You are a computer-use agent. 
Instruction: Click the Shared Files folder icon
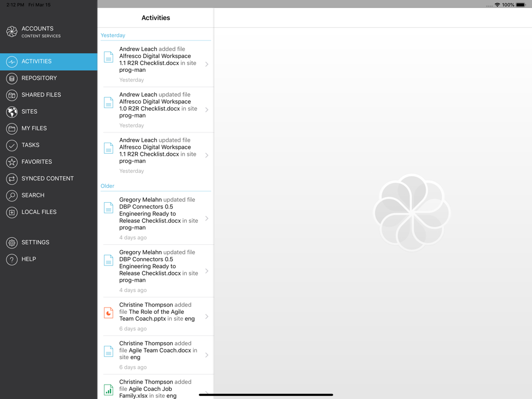12,95
